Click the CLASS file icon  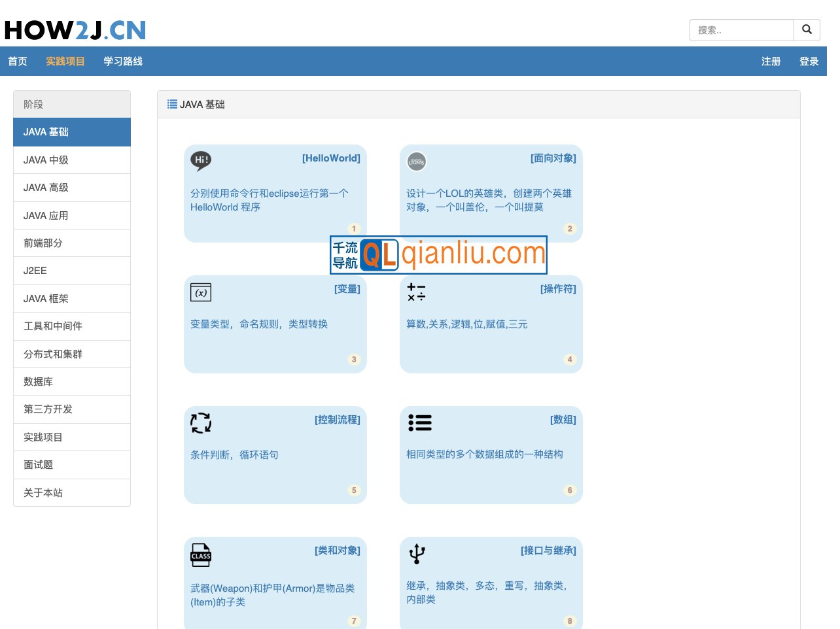tap(201, 555)
